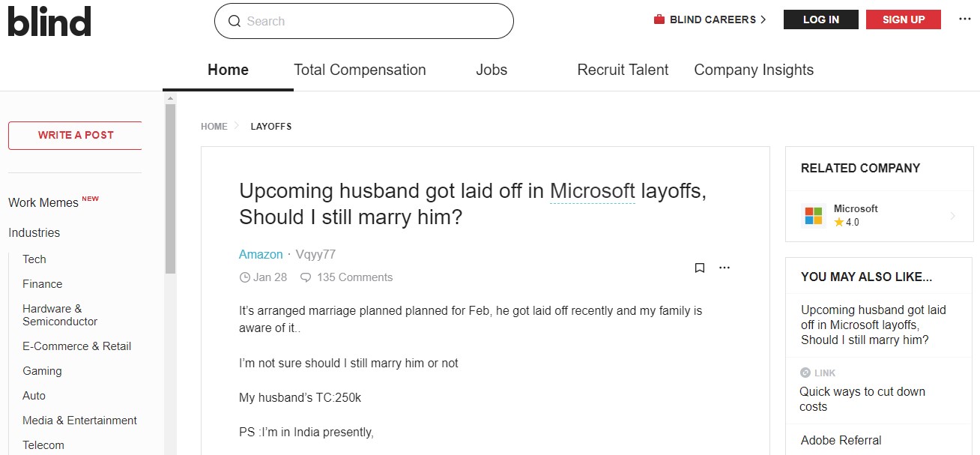
Task: Select Hardware & Semiconductor in the Industries list
Action: (60, 315)
